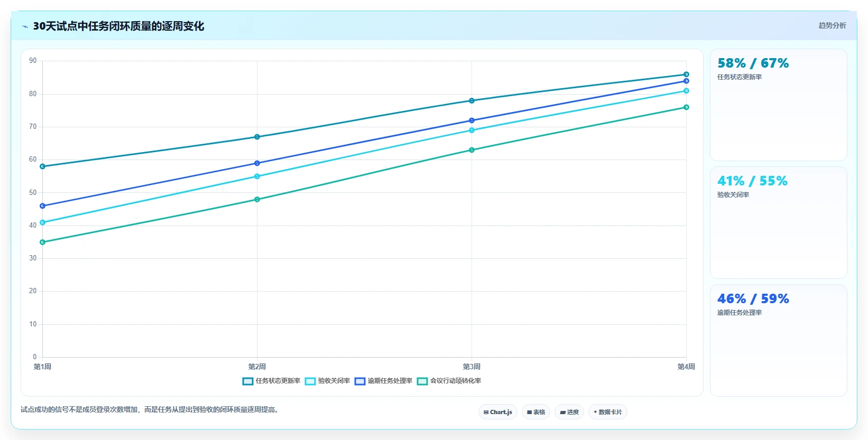Click the 验收关闭率 point at 第3周 (69)
Viewport: 868px width, 440px height.
pos(472,130)
